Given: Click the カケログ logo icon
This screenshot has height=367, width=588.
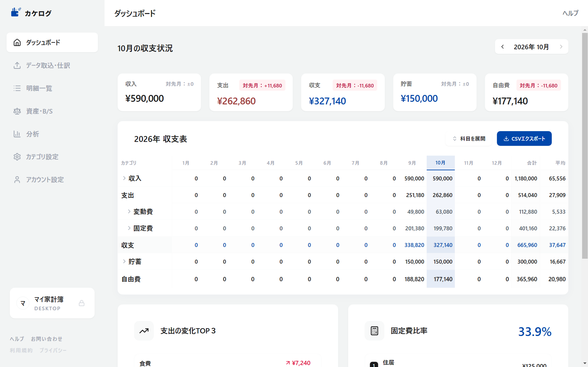Looking at the screenshot, I should click(16, 12).
